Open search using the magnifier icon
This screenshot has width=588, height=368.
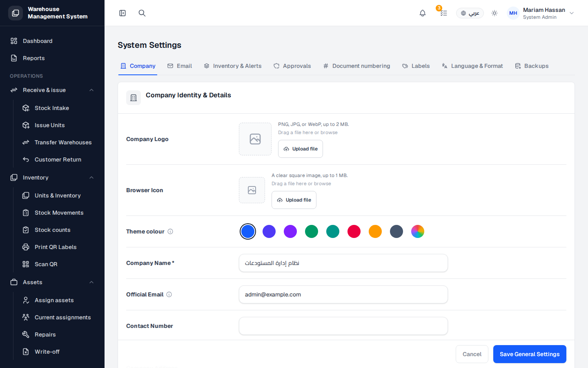point(142,13)
